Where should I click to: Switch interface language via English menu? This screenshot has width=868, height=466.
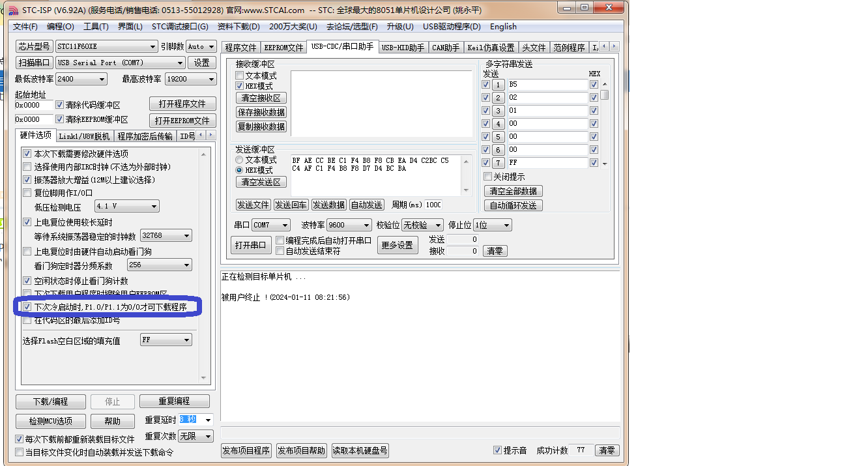(x=503, y=27)
